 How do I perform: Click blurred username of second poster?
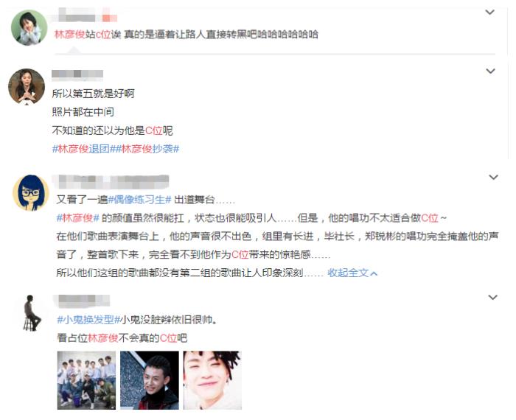coord(77,74)
